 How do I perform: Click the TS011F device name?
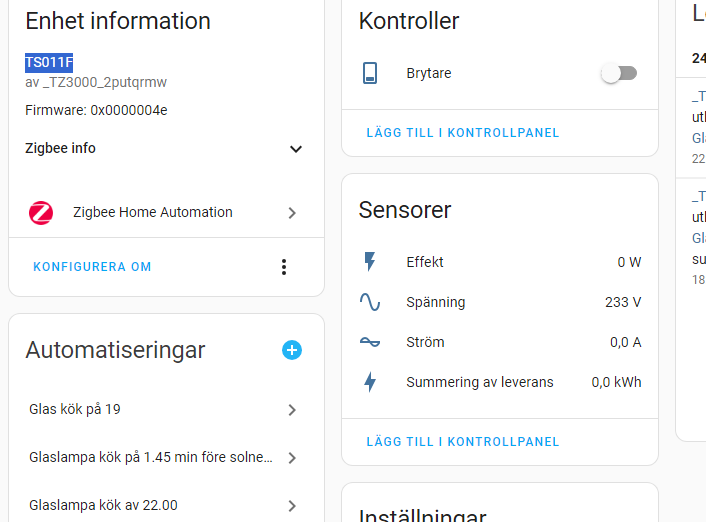point(49,63)
